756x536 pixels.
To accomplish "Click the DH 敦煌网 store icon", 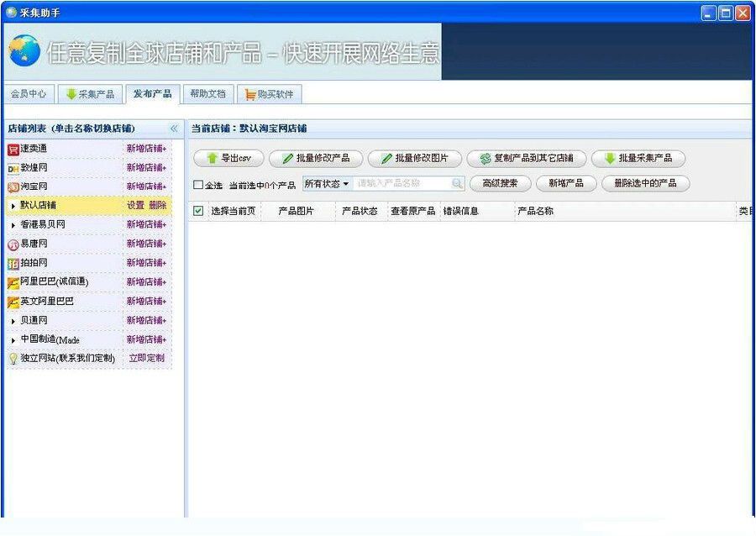I will tap(12, 168).
